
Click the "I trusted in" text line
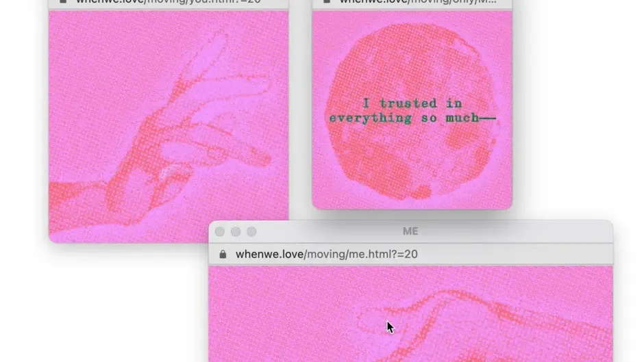point(412,103)
